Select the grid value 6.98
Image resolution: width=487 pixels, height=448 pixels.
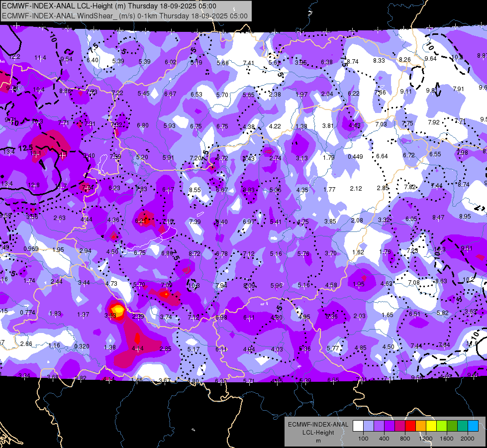[x=221, y=318]
